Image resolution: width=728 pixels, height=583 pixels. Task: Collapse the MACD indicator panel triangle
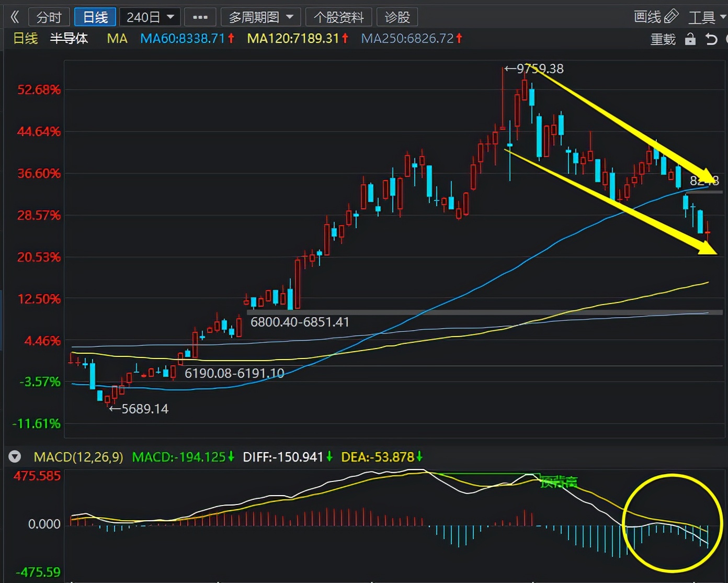(x=15, y=457)
